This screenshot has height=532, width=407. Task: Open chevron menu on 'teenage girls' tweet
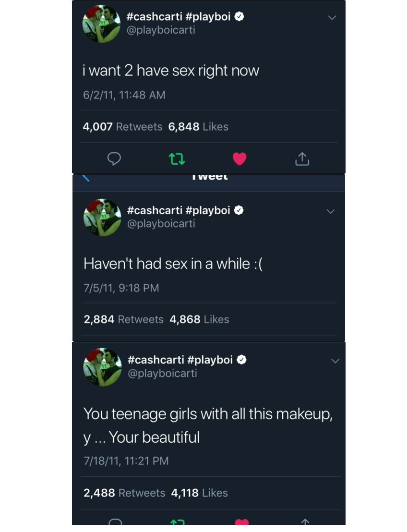click(335, 361)
